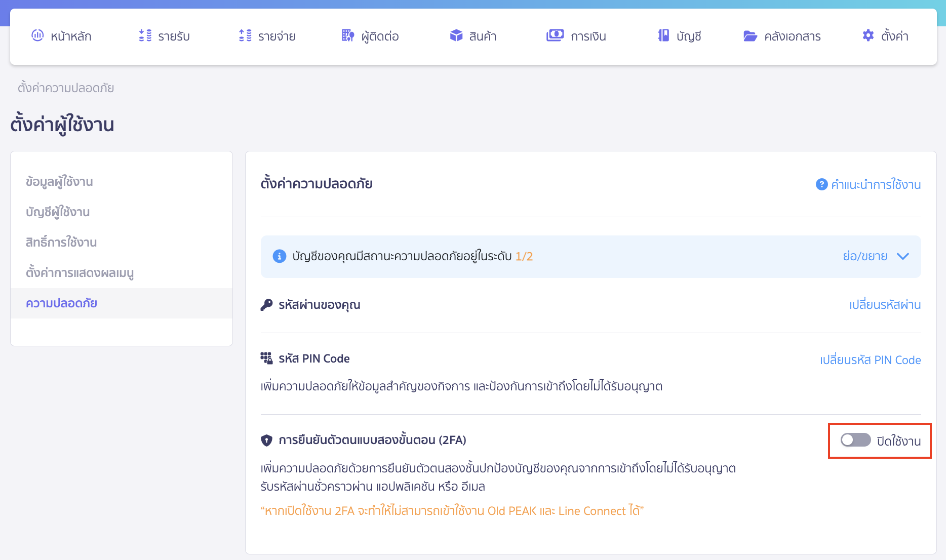Open the คลังเอกสาร document folder icon

point(751,35)
